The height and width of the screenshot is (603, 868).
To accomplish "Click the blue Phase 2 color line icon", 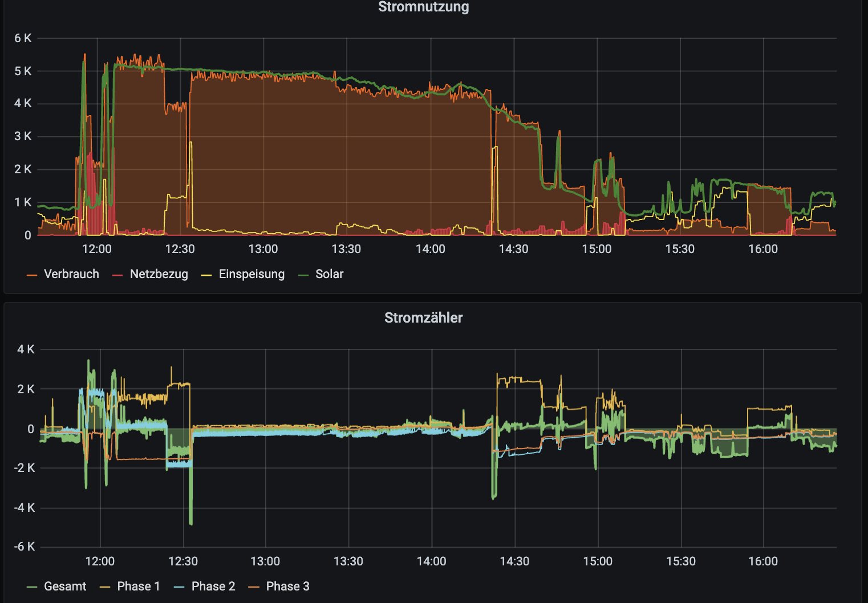I will (x=179, y=587).
